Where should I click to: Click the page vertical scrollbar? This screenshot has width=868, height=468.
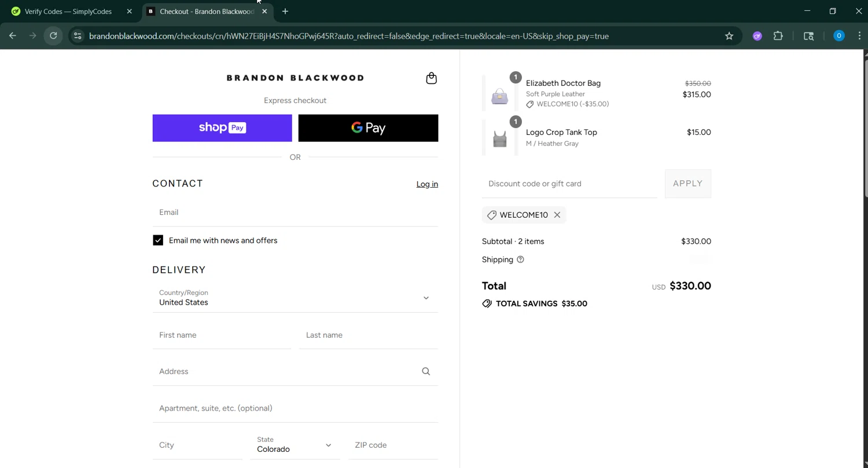pyautogui.click(x=865, y=127)
